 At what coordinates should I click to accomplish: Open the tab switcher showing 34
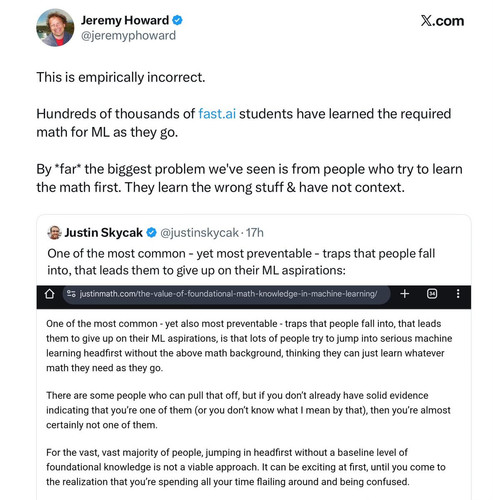432,294
